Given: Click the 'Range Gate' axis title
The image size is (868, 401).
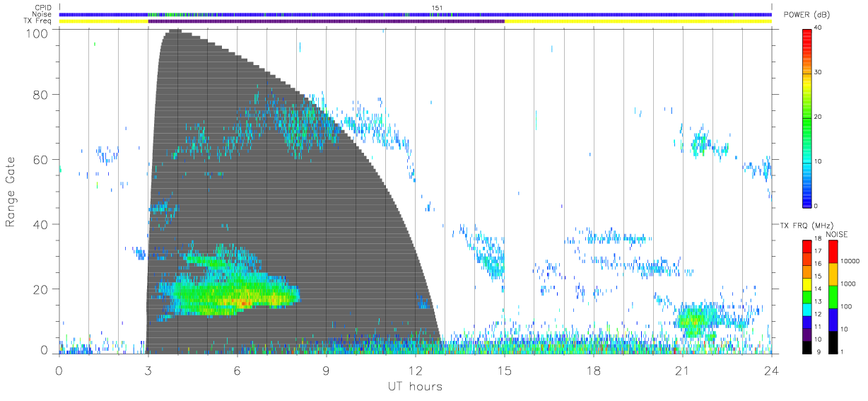Looking at the screenshot, I should click(x=11, y=193).
